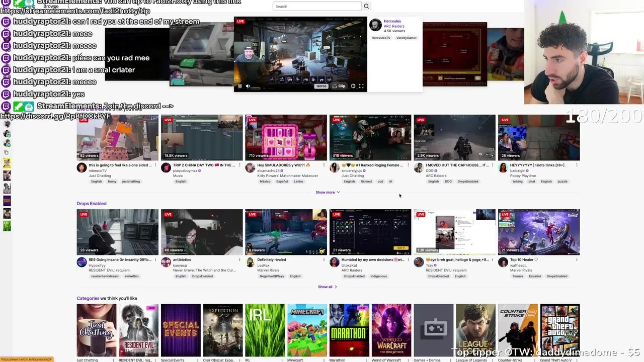644x362 pixels.
Task: Select the justchatting tag under mbeecoTV
Action: tap(131, 182)
